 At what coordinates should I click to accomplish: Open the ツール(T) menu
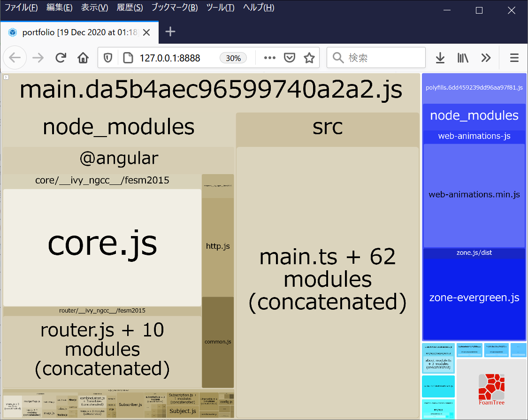220,8
